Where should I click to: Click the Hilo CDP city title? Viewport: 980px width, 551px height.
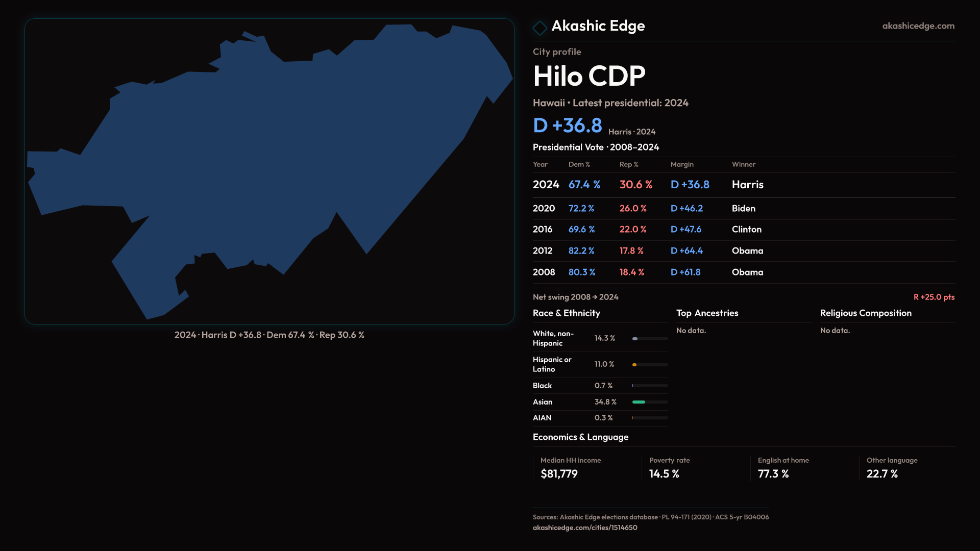[589, 77]
